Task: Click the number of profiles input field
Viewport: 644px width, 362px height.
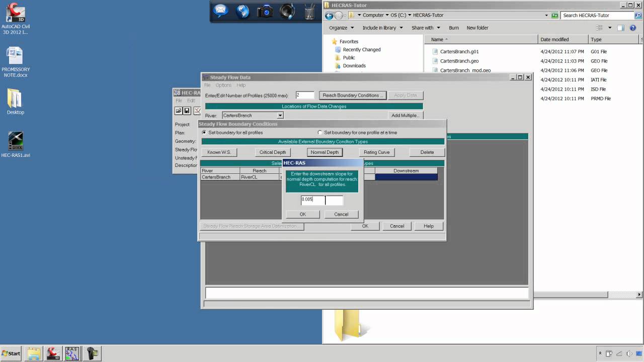Action: tap(305, 96)
